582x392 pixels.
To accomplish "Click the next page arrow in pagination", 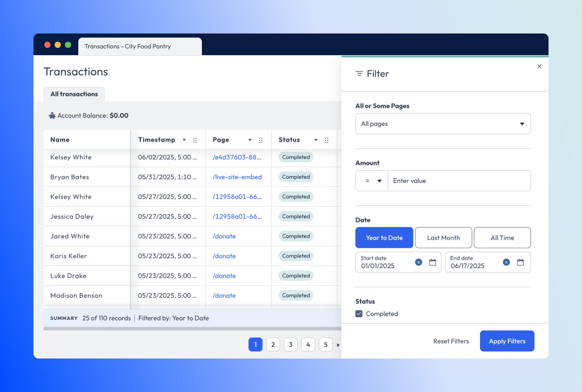I will [x=338, y=345].
